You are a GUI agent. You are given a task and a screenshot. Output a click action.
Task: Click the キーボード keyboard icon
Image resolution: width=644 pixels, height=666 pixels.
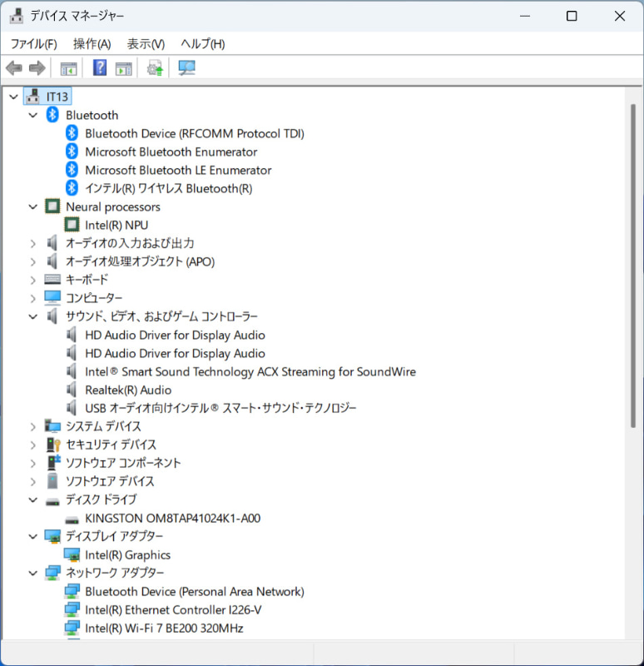pyautogui.click(x=52, y=279)
